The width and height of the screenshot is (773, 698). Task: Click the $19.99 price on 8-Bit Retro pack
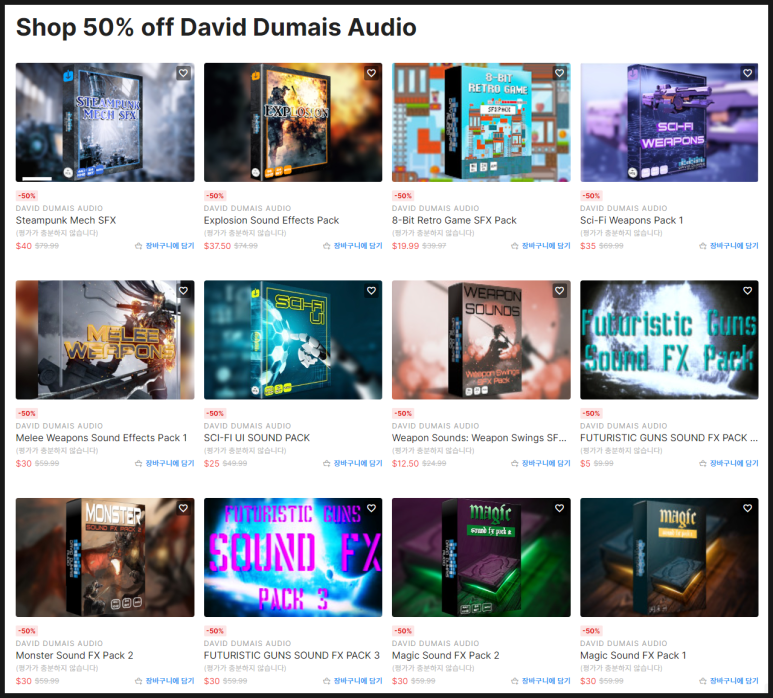click(x=405, y=245)
